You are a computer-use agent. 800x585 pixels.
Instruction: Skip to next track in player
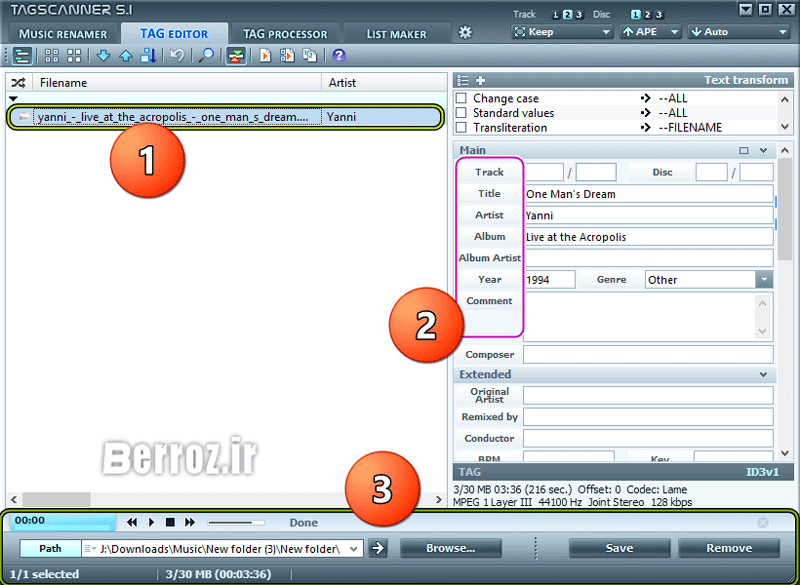[190, 522]
